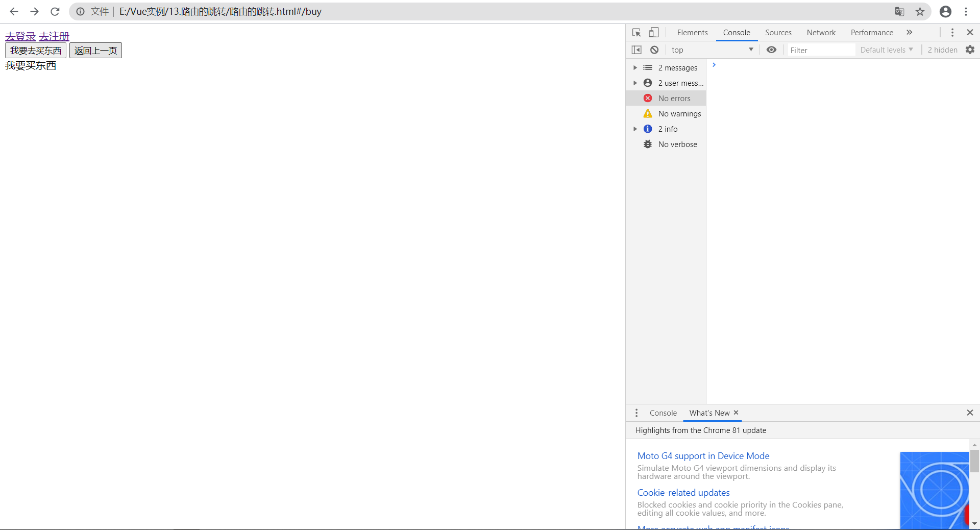Focus the console Filter field
Image resolution: width=980 pixels, height=530 pixels.
(821, 50)
